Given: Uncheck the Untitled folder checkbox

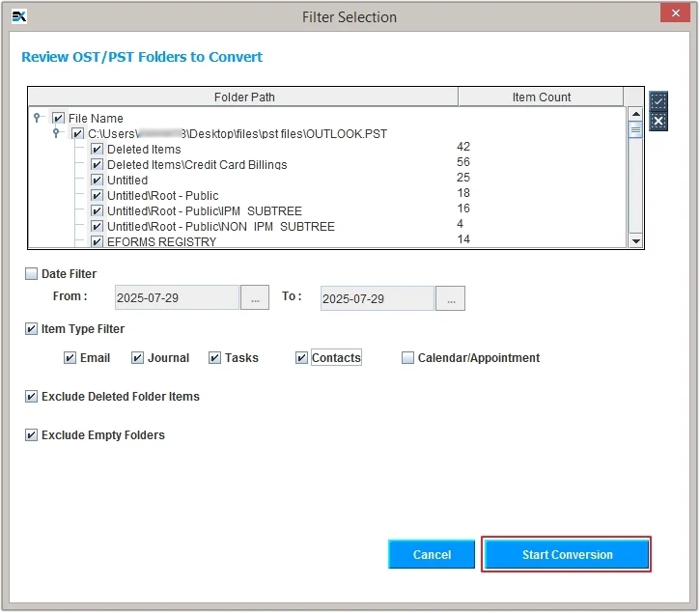Looking at the screenshot, I should pos(97,180).
